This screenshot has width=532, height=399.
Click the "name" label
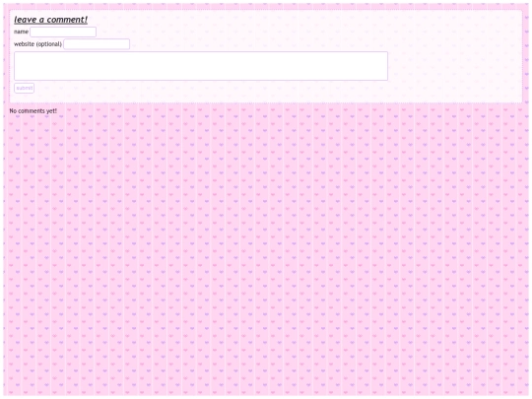click(x=21, y=32)
